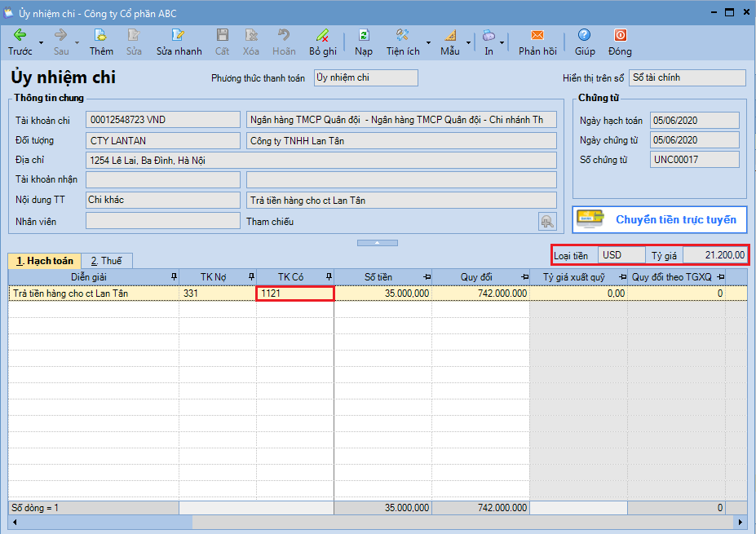
Task: Switch to 1. Hạch toán tab
Action: point(44,261)
